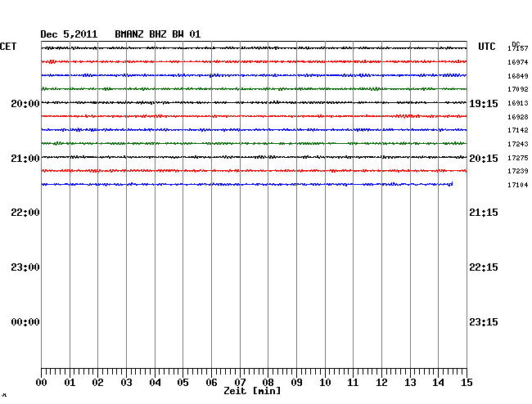
Task: Select the 22:00 CET time label
Action: pos(25,213)
